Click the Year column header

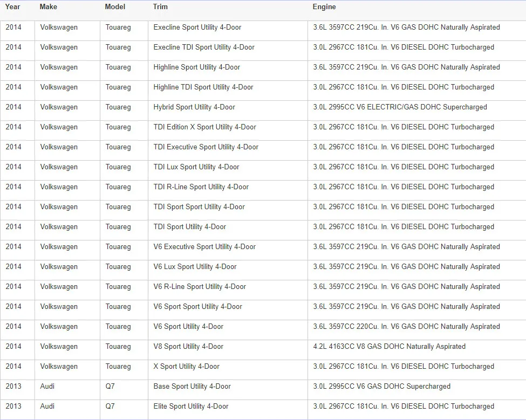coord(13,6)
